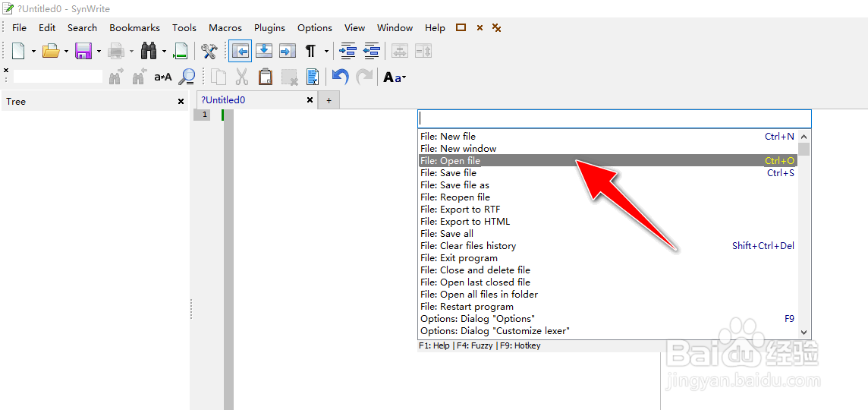Click the single brown x close-tab icon

tap(480, 27)
